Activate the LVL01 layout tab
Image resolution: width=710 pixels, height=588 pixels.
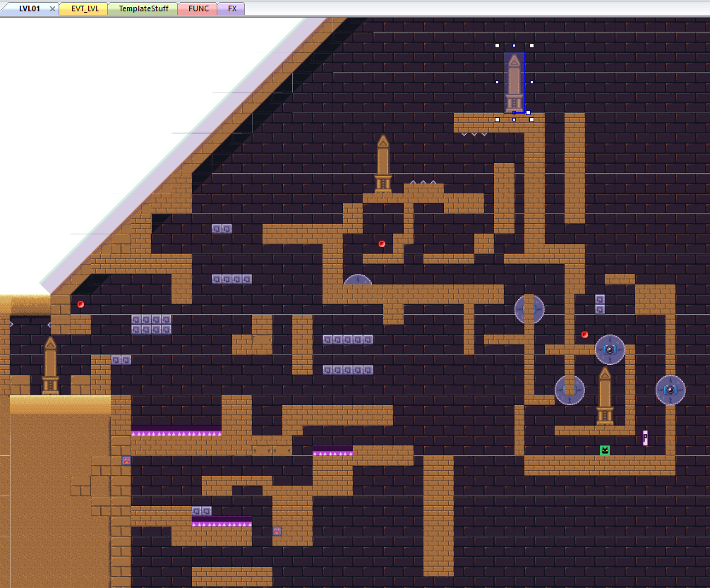(x=29, y=8)
